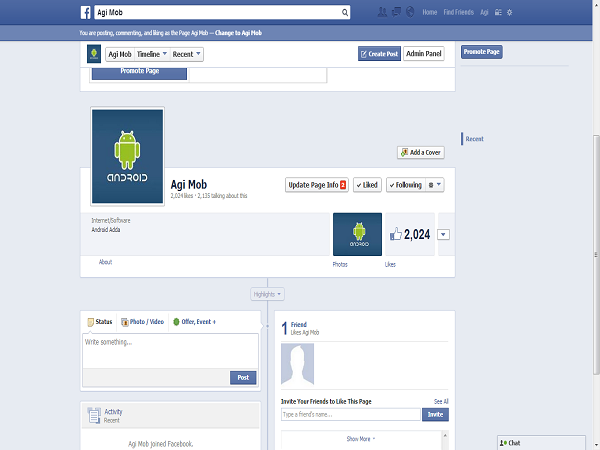Click the Activity notes icon

(x=94, y=416)
